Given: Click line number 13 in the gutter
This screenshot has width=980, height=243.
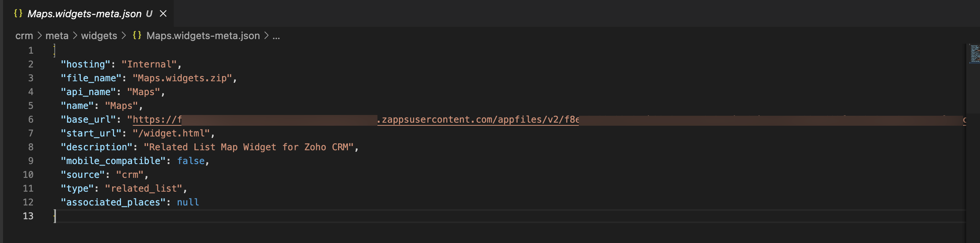Looking at the screenshot, I should click(28, 216).
